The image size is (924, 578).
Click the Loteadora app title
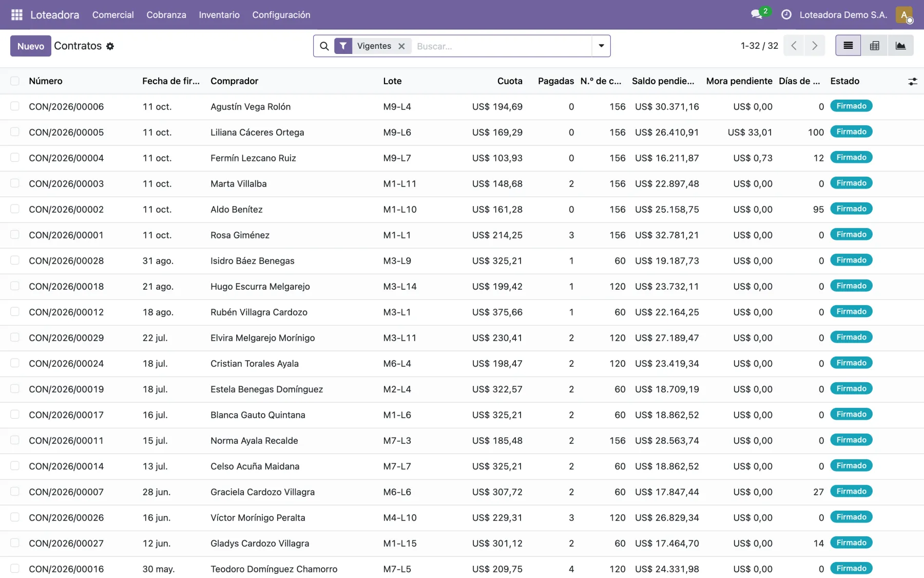[x=55, y=15]
